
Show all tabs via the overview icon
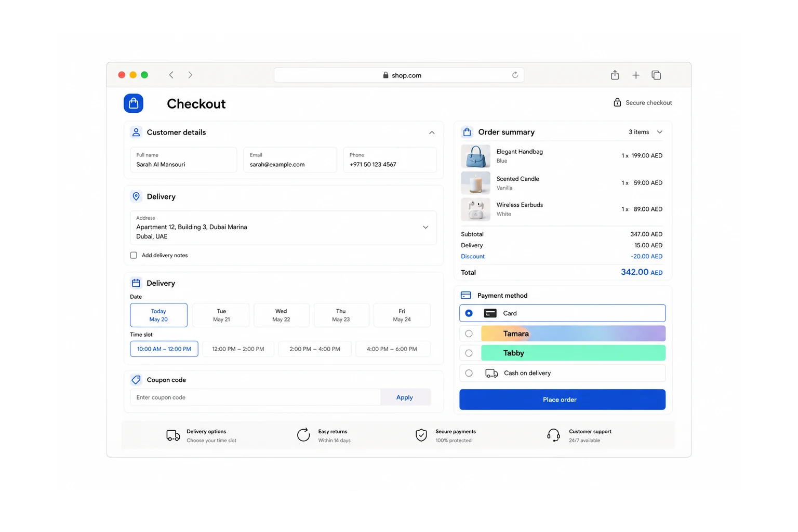pos(656,75)
